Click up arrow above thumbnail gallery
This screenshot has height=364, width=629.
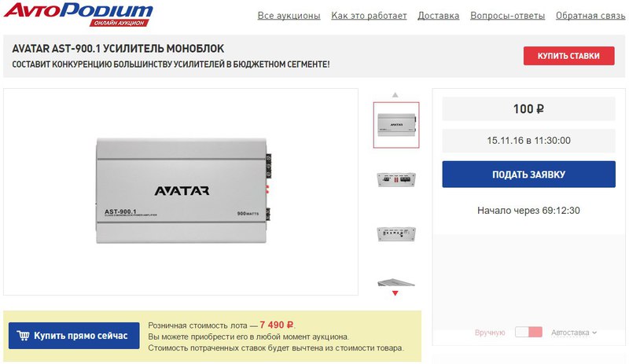click(x=395, y=95)
